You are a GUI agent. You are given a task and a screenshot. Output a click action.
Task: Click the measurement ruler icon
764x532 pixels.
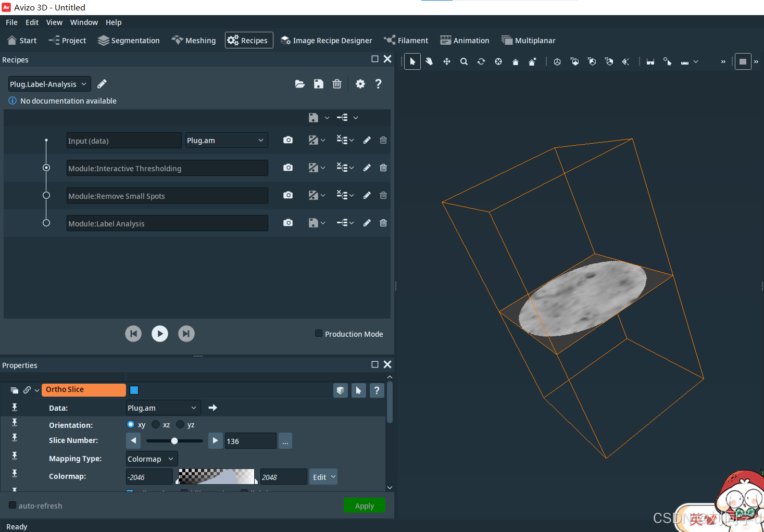(x=685, y=62)
